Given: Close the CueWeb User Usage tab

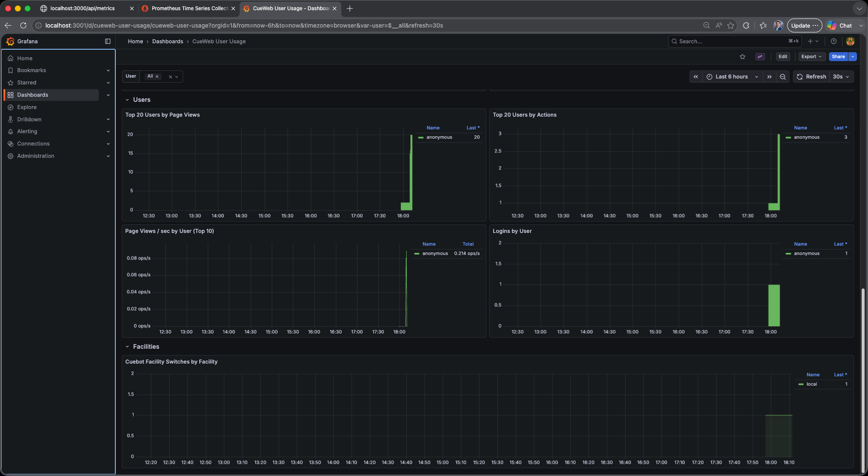Looking at the screenshot, I should coord(335,8).
